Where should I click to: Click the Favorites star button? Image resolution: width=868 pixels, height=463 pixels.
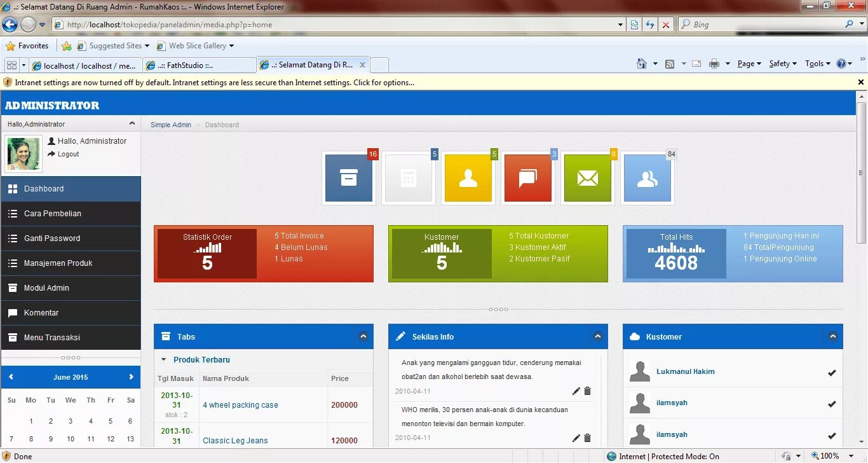click(27, 46)
